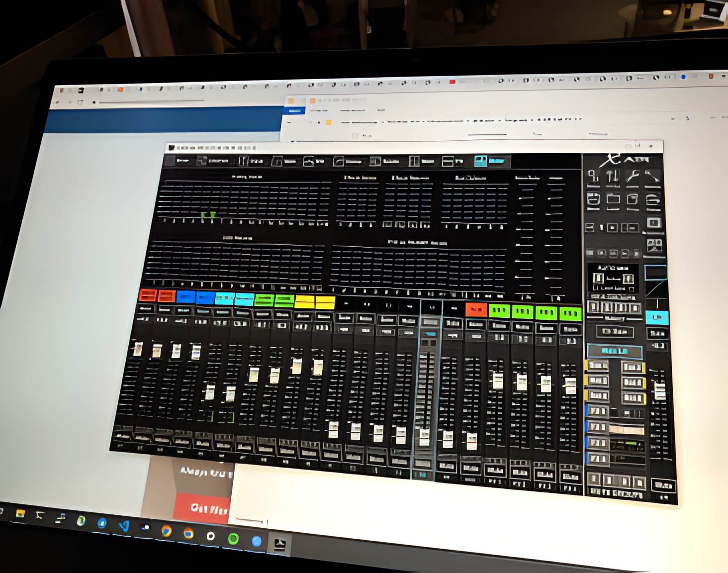
Task: Select the second yellow channel color label
Action: [x=325, y=302]
